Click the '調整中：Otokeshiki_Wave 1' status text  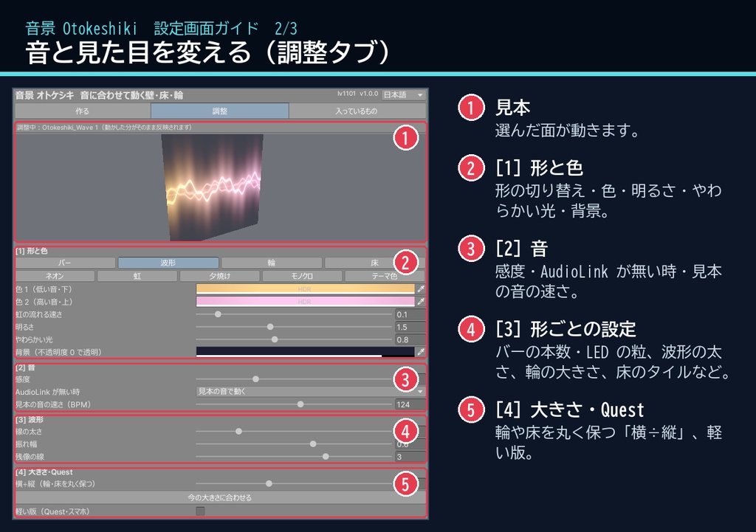104,127
